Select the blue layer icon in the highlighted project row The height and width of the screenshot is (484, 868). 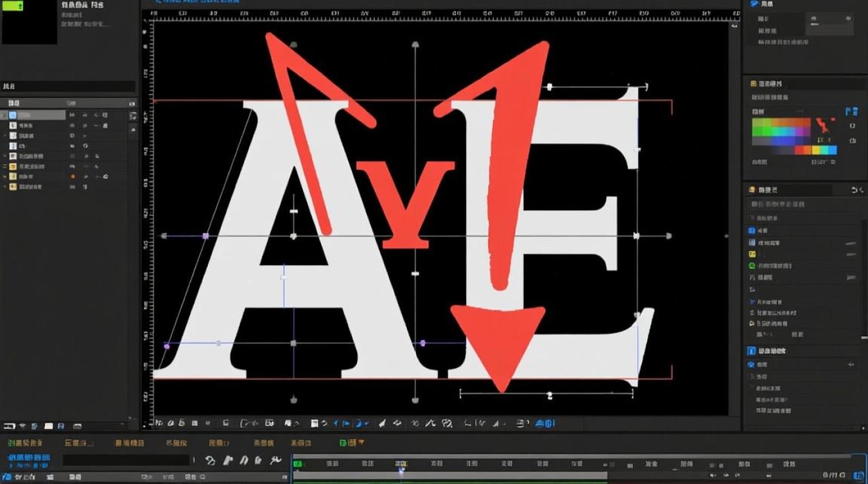tap(12, 115)
